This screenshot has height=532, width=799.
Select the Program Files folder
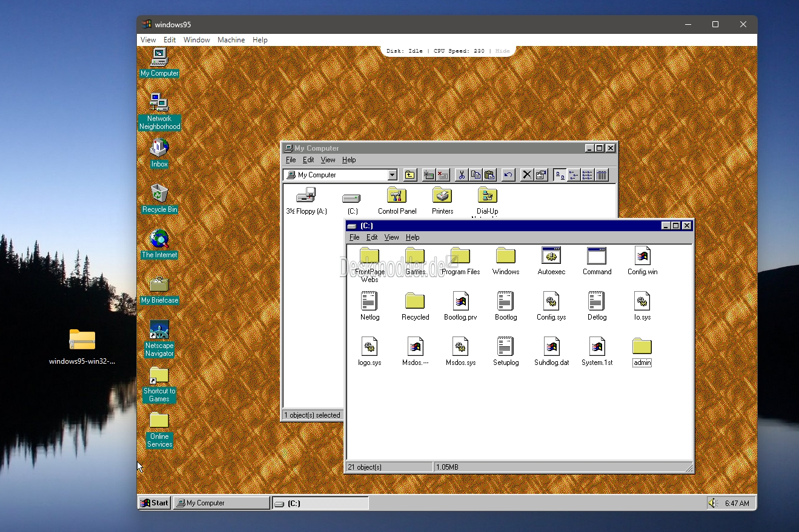pyautogui.click(x=460, y=261)
